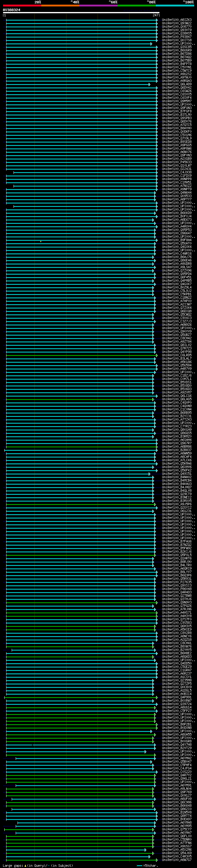Click the red 20% identity legend segment

pyautogui.click(x=22, y=6)
